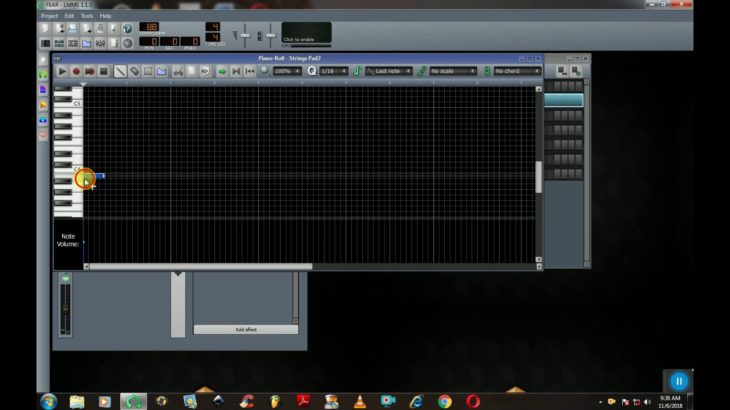
Task: Stop playback in the Piano Roll
Action: pos(103,71)
